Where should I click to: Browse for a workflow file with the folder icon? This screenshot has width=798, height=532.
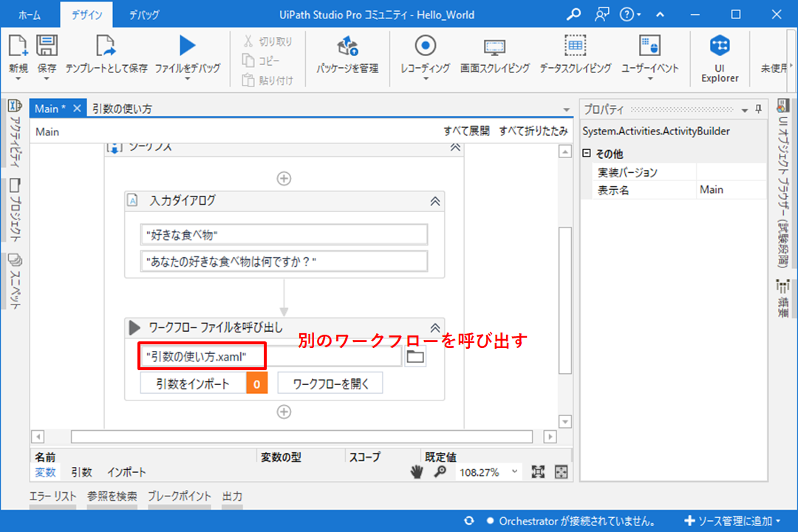416,356
